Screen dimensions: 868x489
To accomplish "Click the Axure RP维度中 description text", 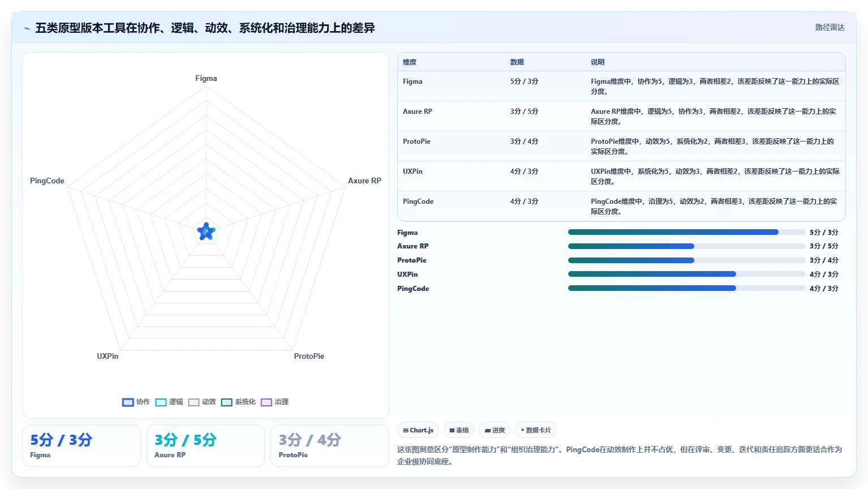I will pyautogui.click(x=714, y=117).
